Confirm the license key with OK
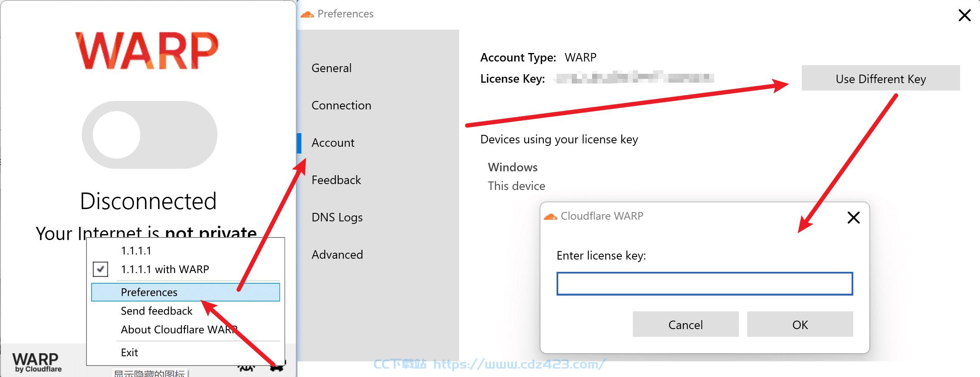The width and height of the screenshot is (980, 377). pos(800,324)
